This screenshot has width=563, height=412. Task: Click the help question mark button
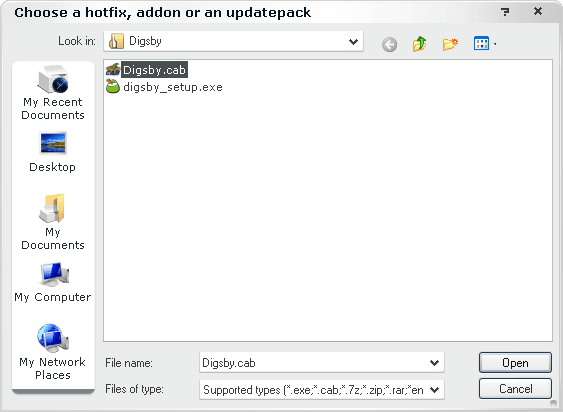505,12
